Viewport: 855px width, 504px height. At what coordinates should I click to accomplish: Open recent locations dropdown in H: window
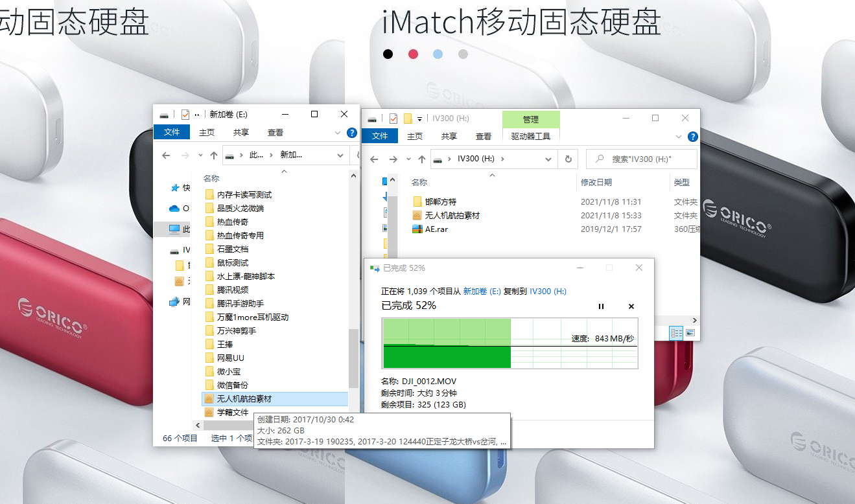click(408, 159)
